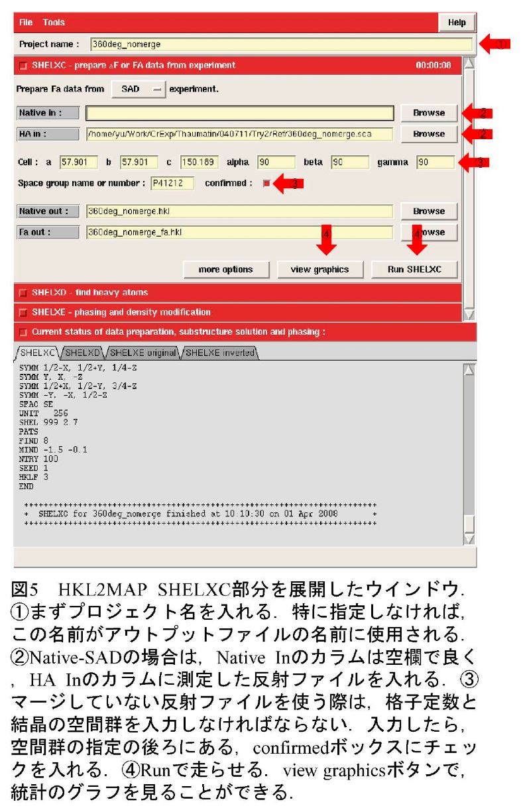Browse for the HA in file

click(429, 134)
